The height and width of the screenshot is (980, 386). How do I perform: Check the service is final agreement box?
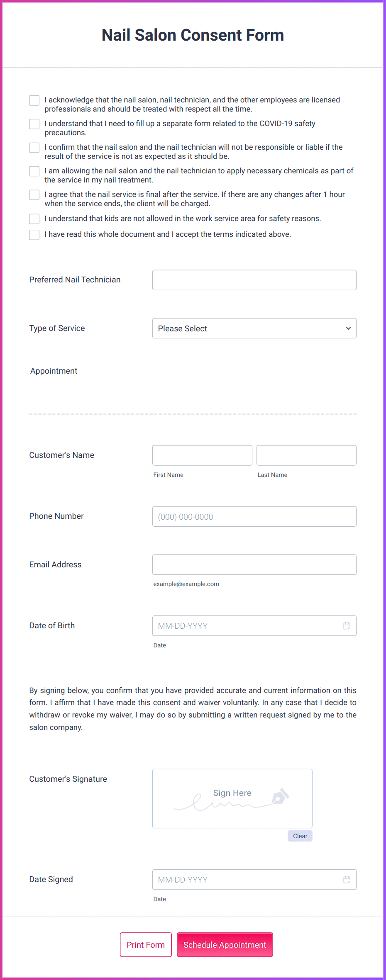tap(34, 195)
